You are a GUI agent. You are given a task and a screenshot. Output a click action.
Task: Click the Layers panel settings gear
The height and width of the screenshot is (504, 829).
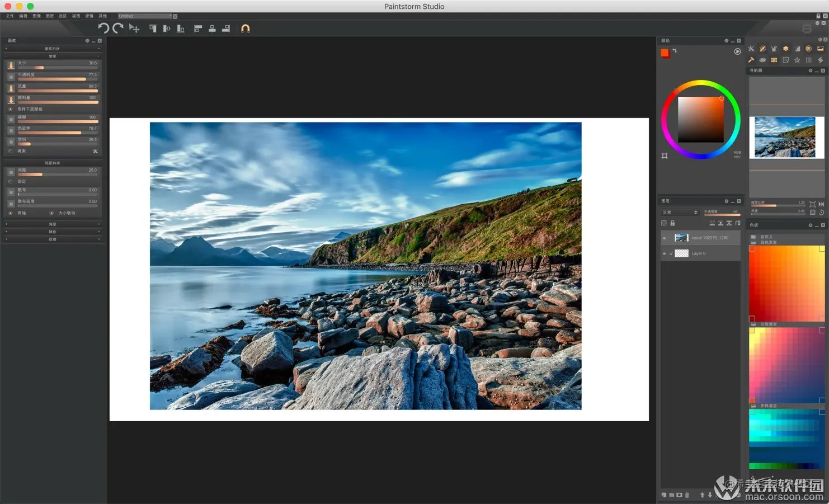pos(726,200)
